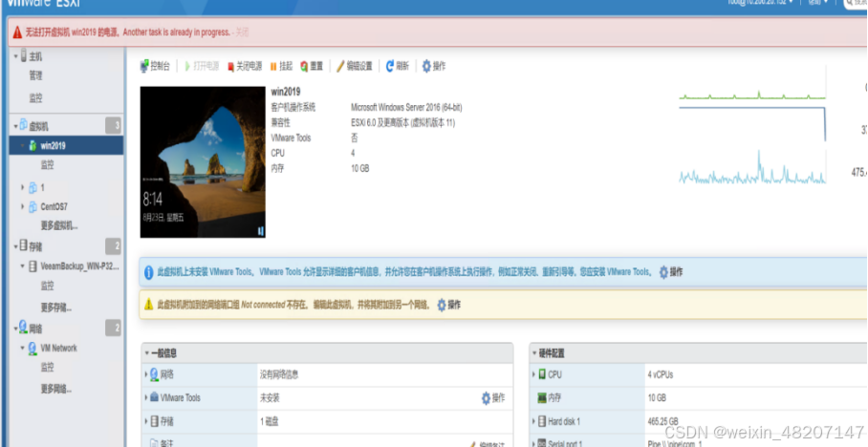Click the 'Microsoft Windows Server 2016 (64-bit)' text
Screen dimensions: 868x447
pos(406,107)
